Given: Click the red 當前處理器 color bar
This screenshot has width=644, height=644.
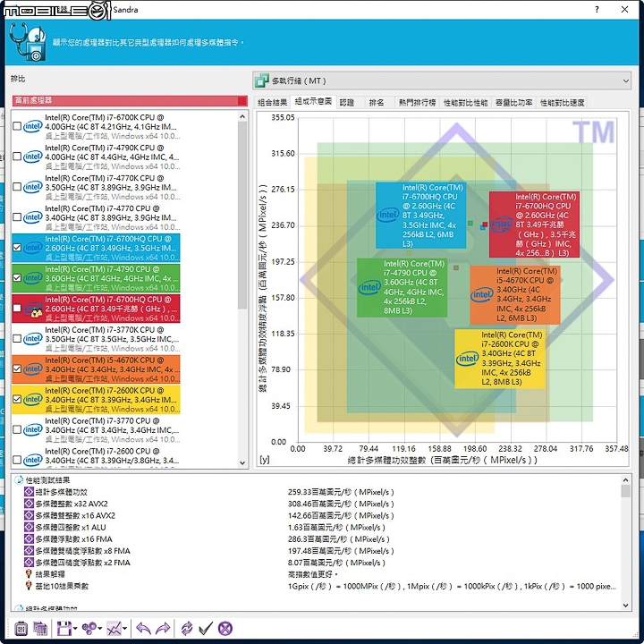Looking at the screenshot, I should click(130, 100).
